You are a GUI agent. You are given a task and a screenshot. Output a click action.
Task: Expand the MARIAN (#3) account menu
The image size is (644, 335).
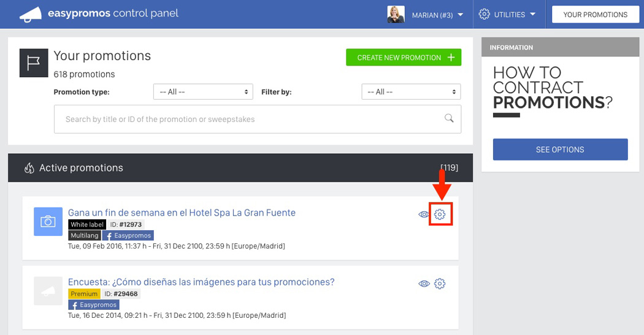point(437,15)
